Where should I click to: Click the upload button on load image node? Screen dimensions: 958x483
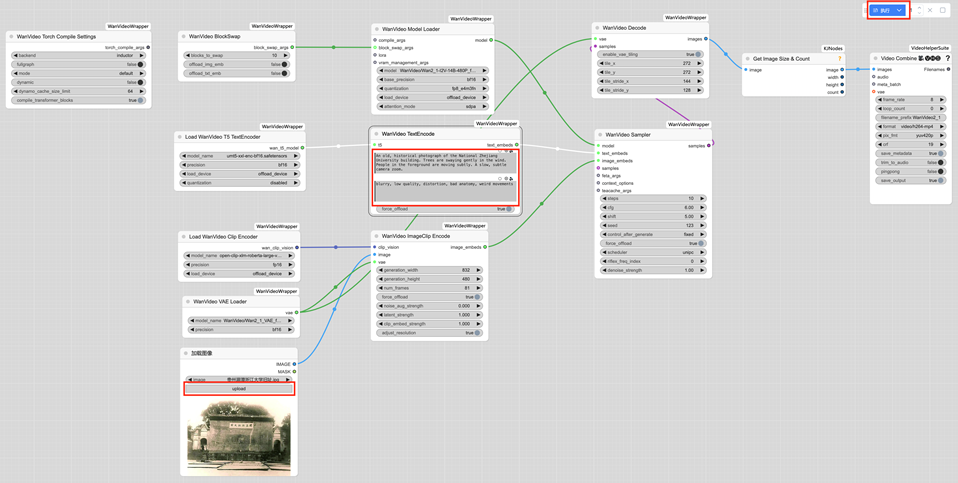tap(238, 388)
